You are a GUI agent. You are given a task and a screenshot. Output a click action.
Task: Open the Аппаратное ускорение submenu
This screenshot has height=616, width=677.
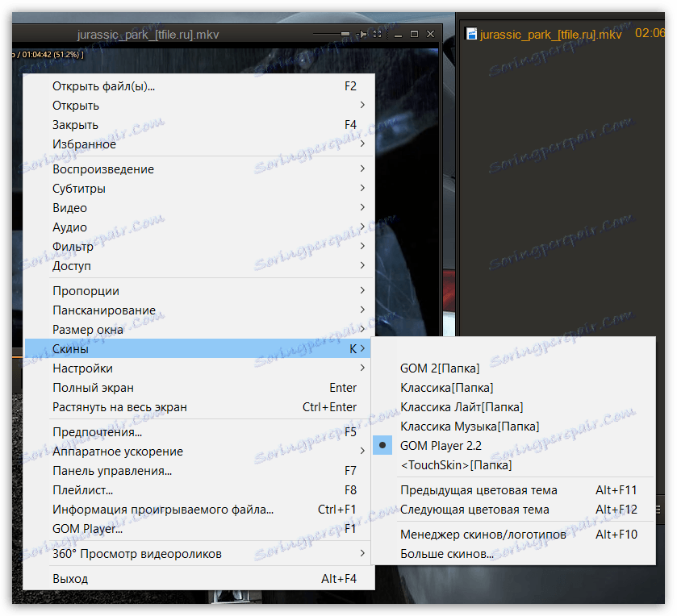199,452
